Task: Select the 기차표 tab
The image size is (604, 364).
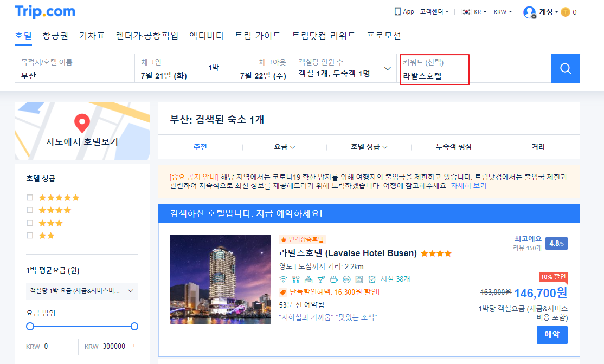Action: pyautogui.click(x=92, y=36)
